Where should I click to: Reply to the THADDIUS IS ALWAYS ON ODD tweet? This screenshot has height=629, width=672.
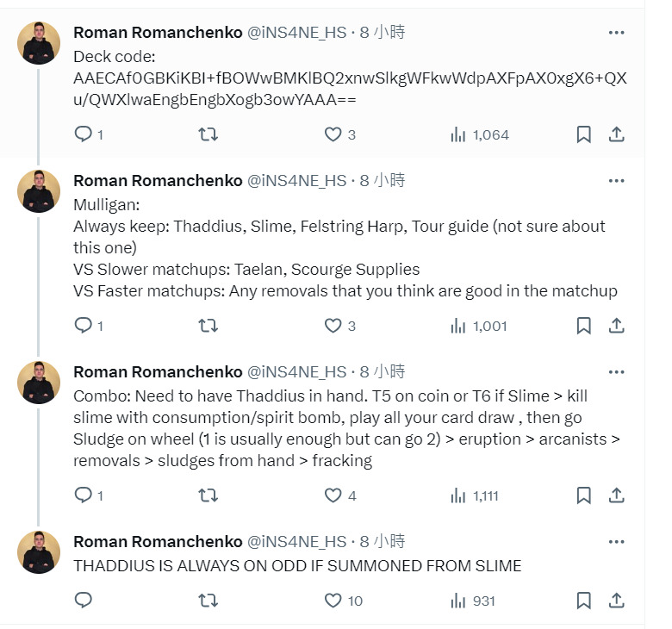[x=84, y=600]
